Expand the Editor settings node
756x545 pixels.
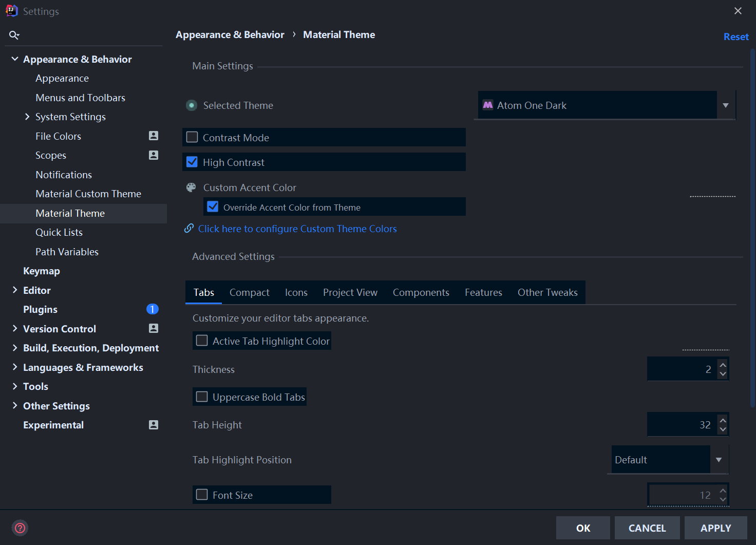coord(15,290)
